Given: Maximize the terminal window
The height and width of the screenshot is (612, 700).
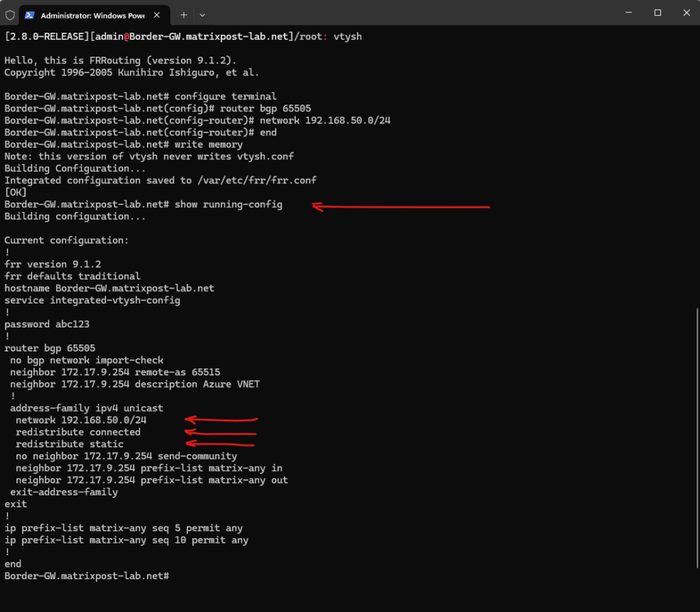Looking at the screenshot, I should 658,12.
